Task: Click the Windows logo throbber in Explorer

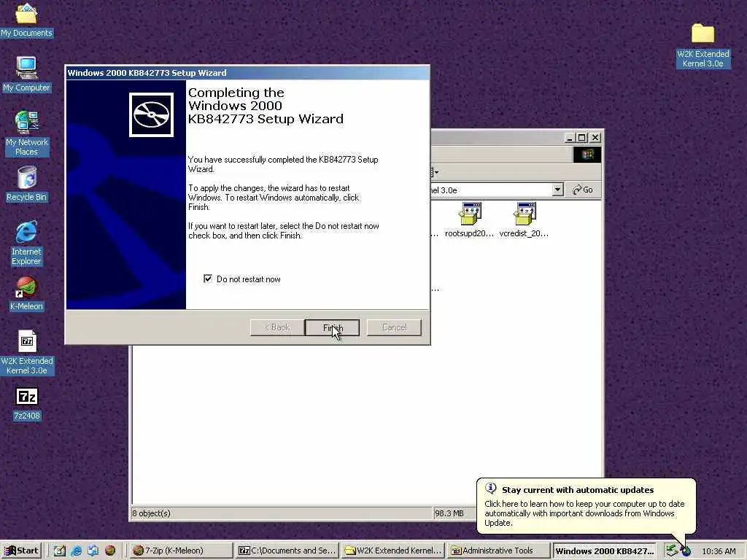Action: (587, 155)
